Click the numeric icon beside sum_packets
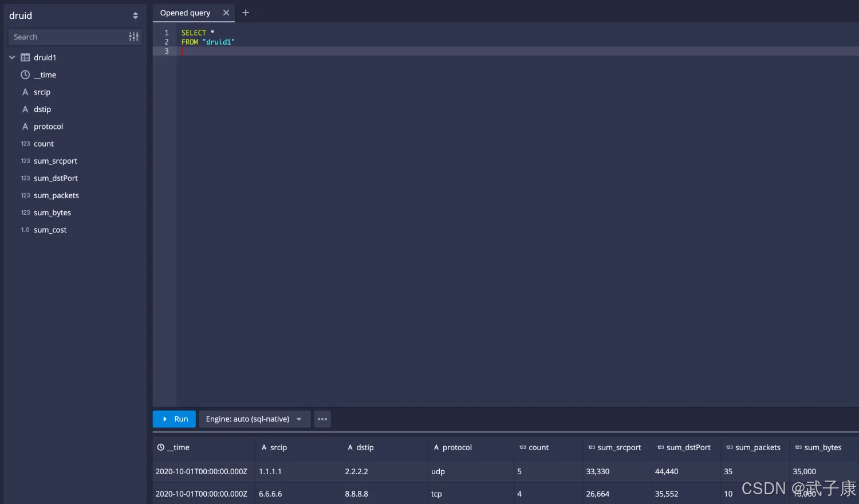Screen dimensions: 859x504 pos(25,195)
